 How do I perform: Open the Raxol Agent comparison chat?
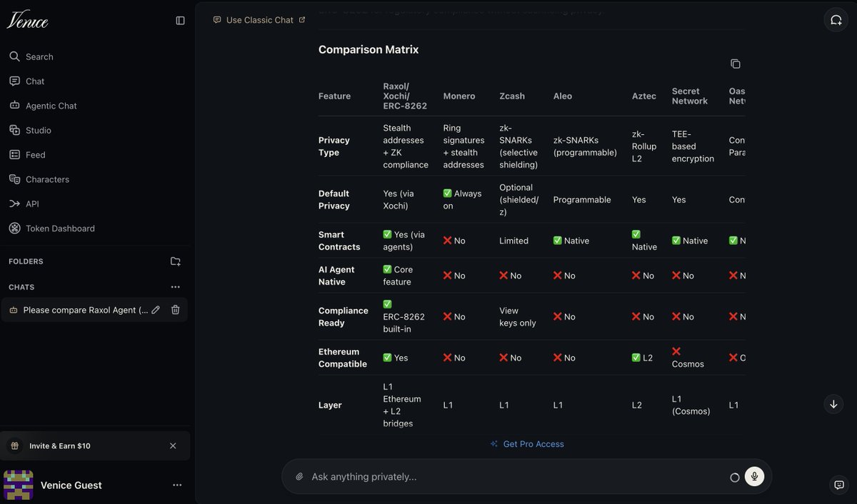(x=86, y=310)
